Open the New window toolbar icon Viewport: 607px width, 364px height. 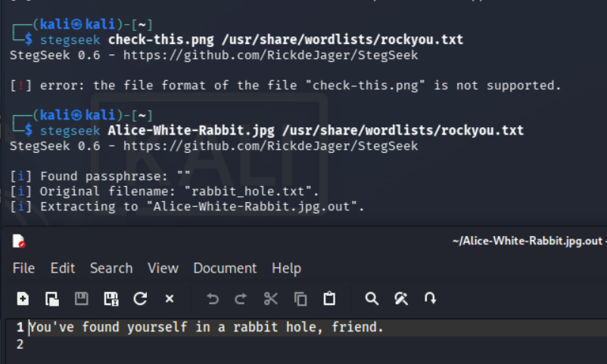[x=52, y=299]
